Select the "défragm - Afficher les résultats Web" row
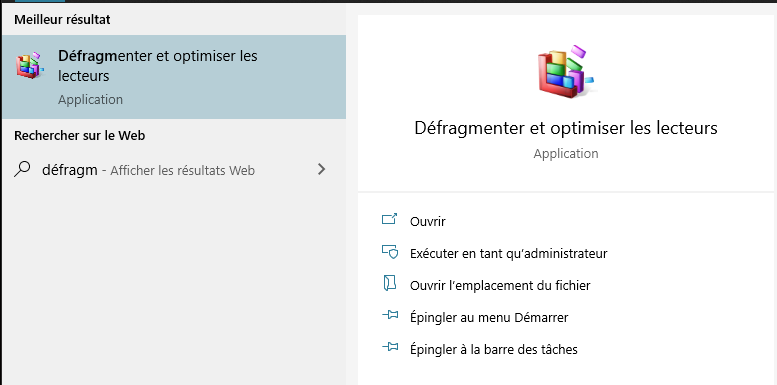777x385 pixels. click(173, 170)
